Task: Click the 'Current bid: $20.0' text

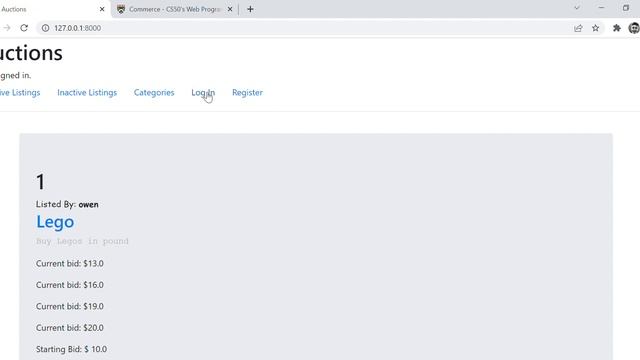Action: 70,328
